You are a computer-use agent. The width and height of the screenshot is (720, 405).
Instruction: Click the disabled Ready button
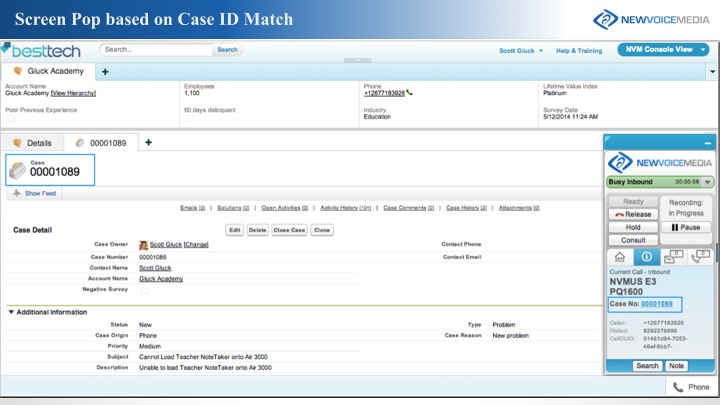coord(633,202)
